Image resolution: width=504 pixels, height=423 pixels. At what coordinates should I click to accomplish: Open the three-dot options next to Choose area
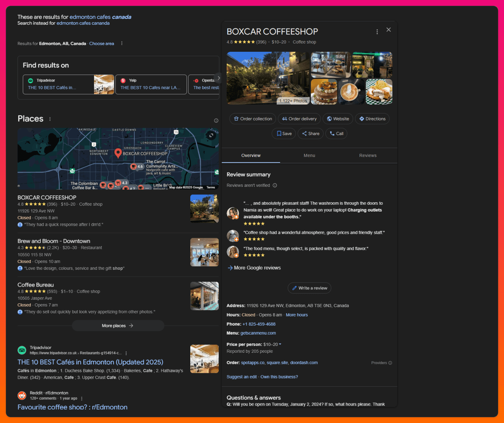coord(122,44)
